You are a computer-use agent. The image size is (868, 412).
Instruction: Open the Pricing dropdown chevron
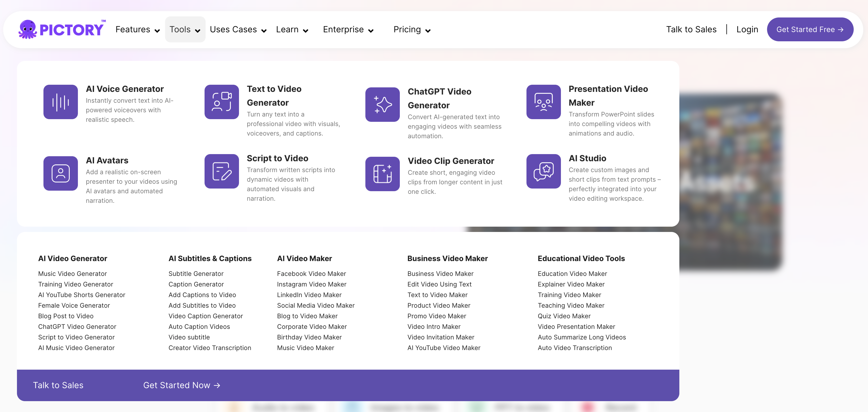(x=428, y=31)
